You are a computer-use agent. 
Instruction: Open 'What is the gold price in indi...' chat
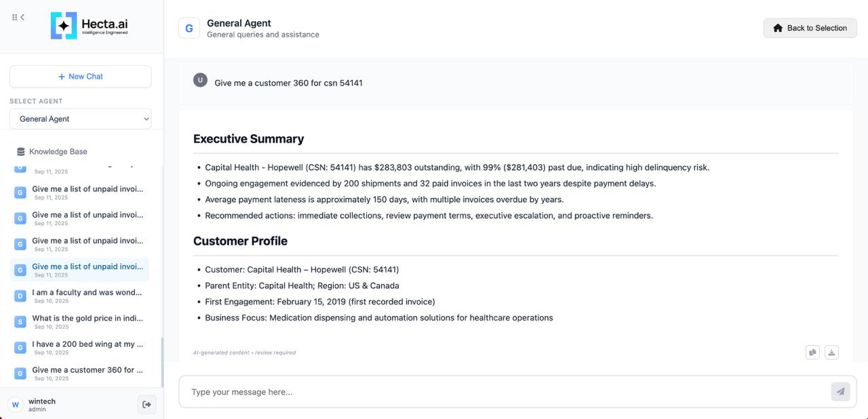[x=87, y=319]
